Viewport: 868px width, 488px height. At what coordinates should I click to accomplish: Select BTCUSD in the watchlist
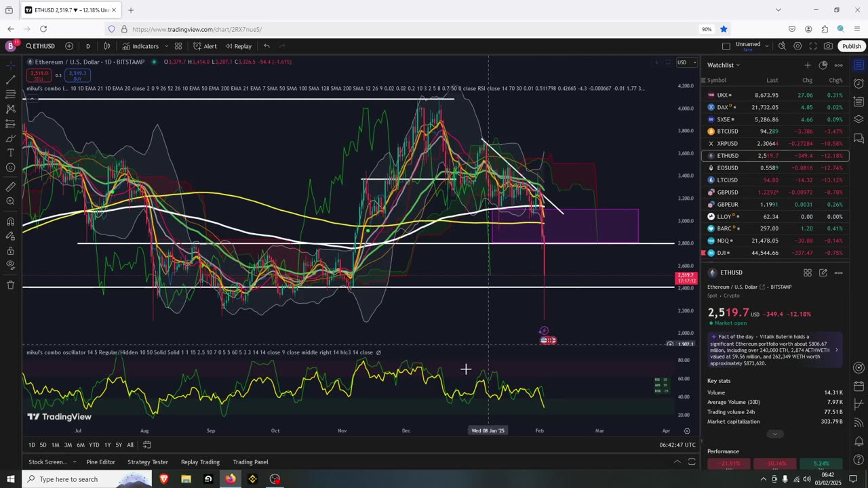coord(774,131)
